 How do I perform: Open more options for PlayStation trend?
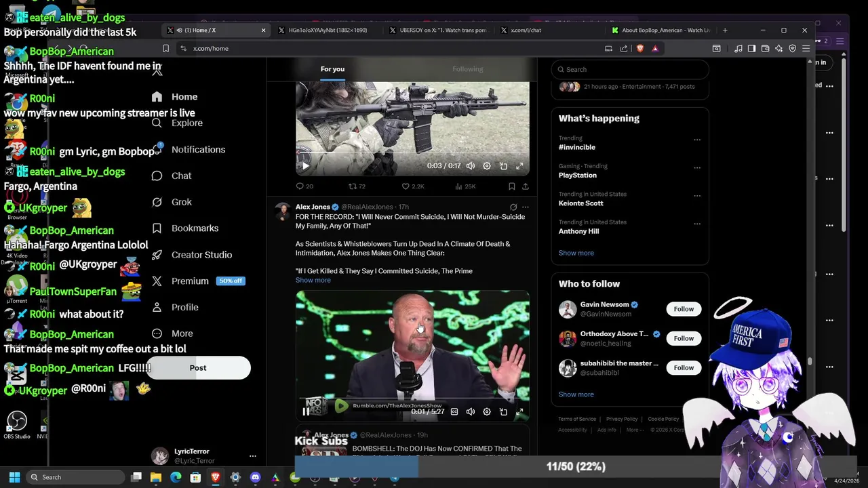[x=697, y=168]
